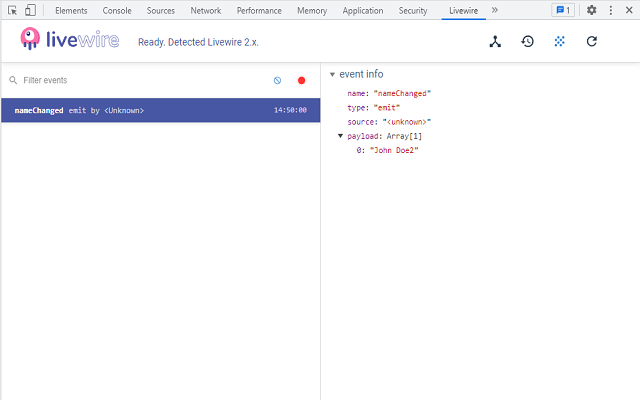640x400 pixels.
Task: Click the Livewire jellyfish logo
Action: (30, 39)
